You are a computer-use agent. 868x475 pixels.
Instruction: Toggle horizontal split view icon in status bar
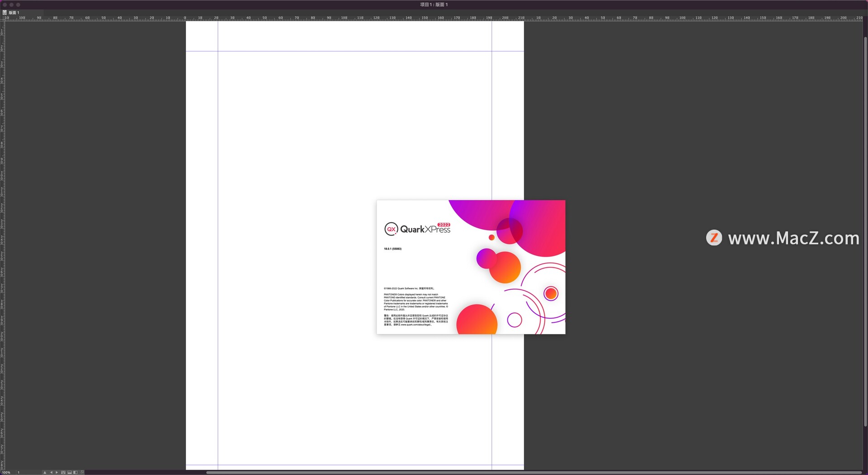pos(70,472)
